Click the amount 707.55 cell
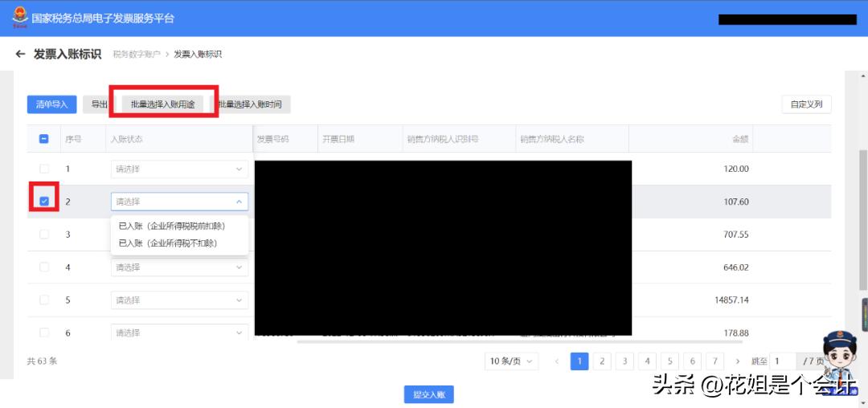 (735, 235)
